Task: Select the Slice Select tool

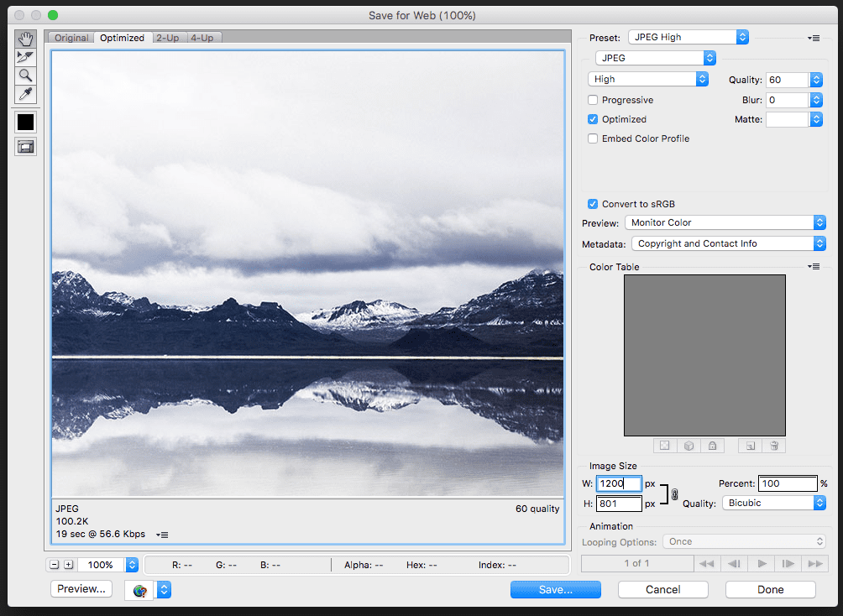Action: 26,57
